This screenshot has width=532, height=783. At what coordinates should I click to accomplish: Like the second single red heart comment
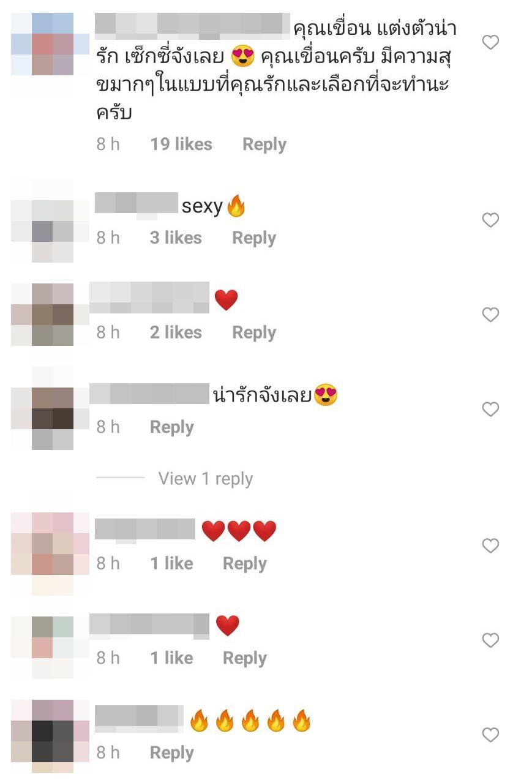coord(490,640)
